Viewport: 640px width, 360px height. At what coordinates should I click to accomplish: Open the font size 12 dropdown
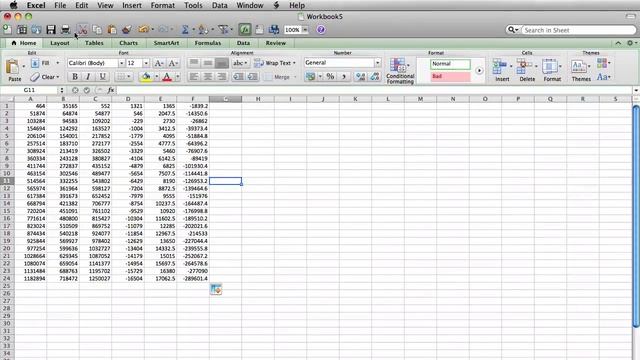click(x=146, y=63)
